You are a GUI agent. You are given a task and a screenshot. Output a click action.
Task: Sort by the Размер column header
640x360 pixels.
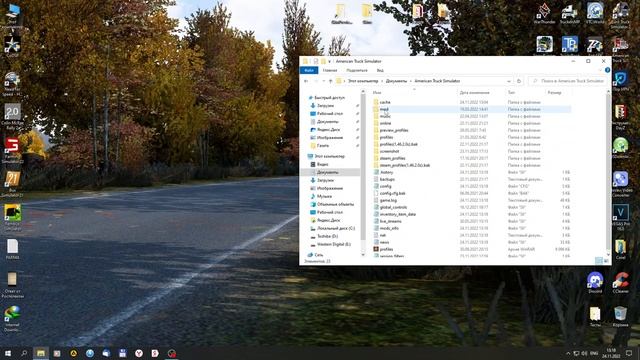coord(558,93)
